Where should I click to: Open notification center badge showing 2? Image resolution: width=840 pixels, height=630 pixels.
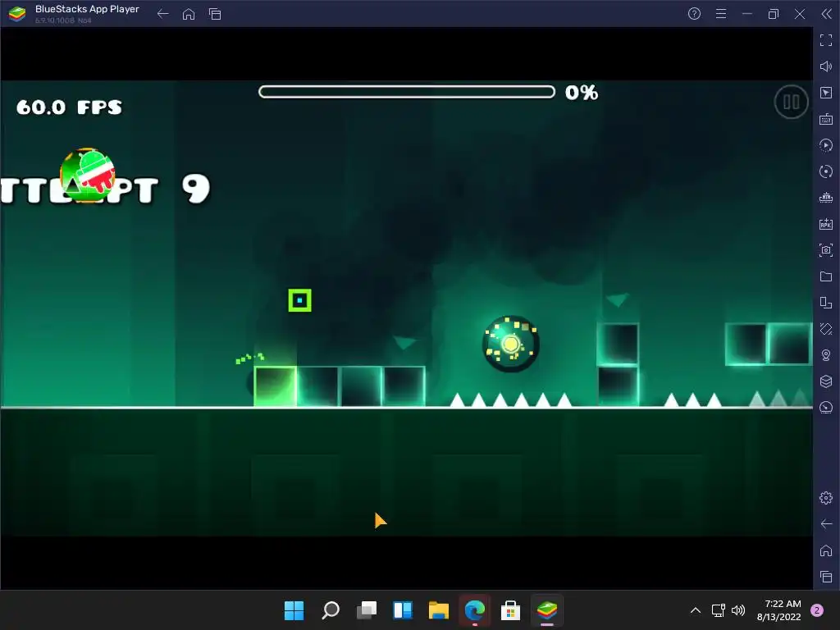click(817, 610)
